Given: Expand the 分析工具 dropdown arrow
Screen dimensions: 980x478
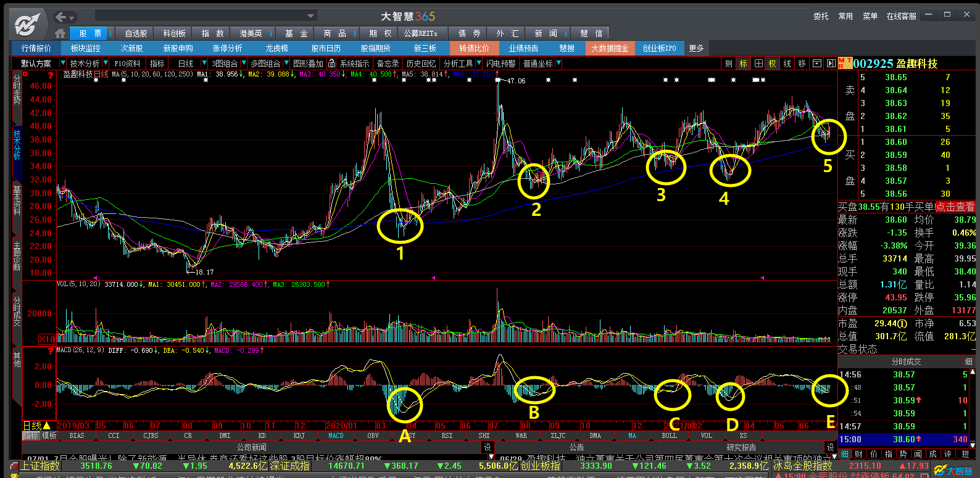Looking at the screenshot, I should pos(478,63).
